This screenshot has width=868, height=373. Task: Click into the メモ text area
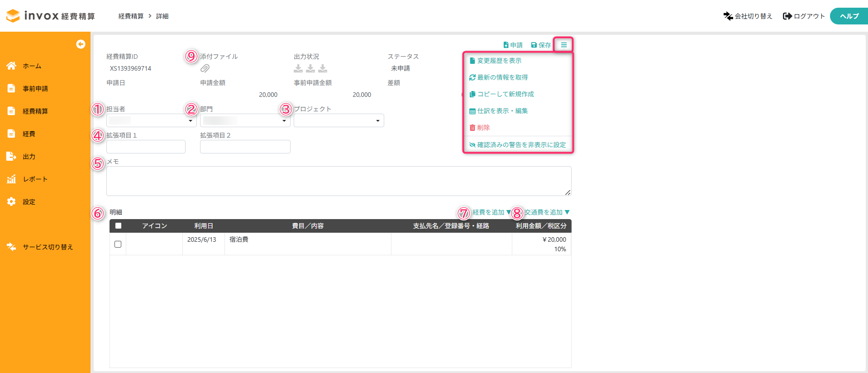(339, 181)
